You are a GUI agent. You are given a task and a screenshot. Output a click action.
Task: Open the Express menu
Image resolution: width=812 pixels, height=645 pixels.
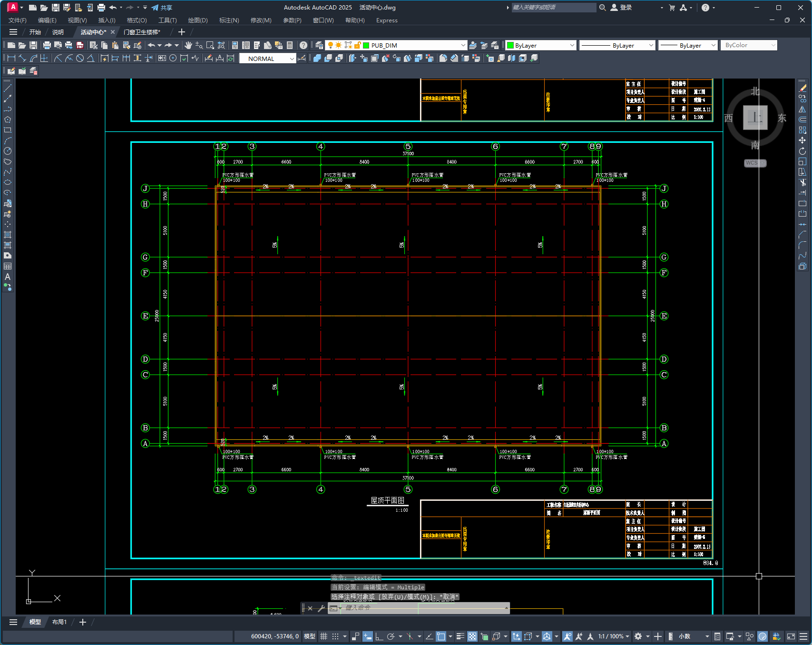(x=387, y=20)
